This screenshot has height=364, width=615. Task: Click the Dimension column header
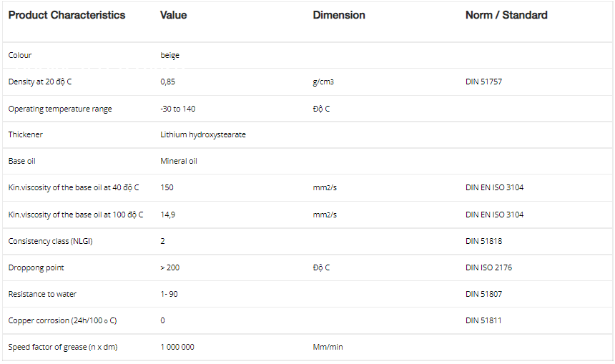(339, 15)
